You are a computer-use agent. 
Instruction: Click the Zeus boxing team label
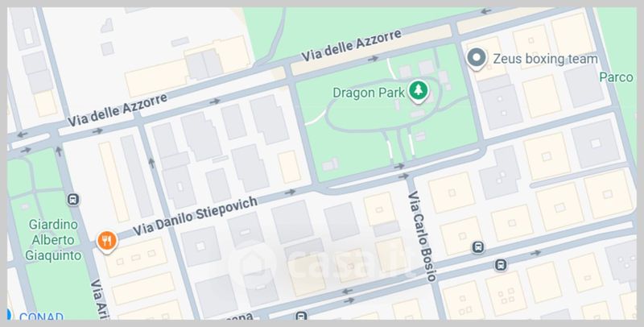tap(545, 59)
